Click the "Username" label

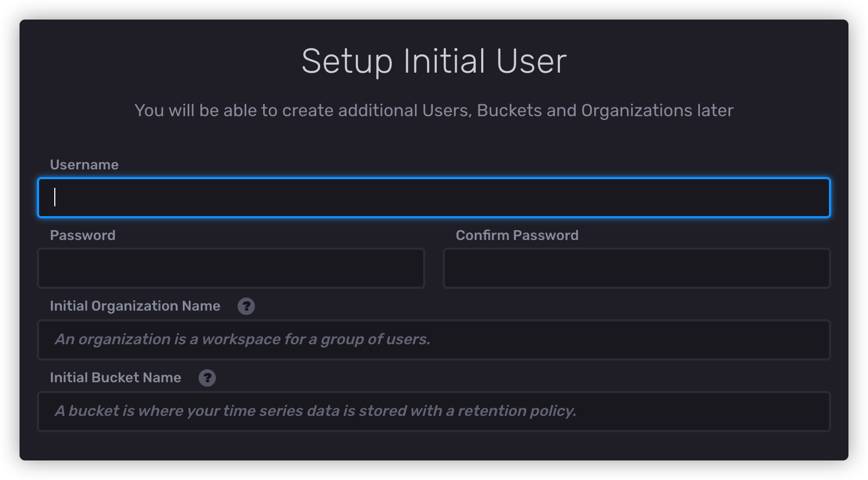tap(84, 165)
